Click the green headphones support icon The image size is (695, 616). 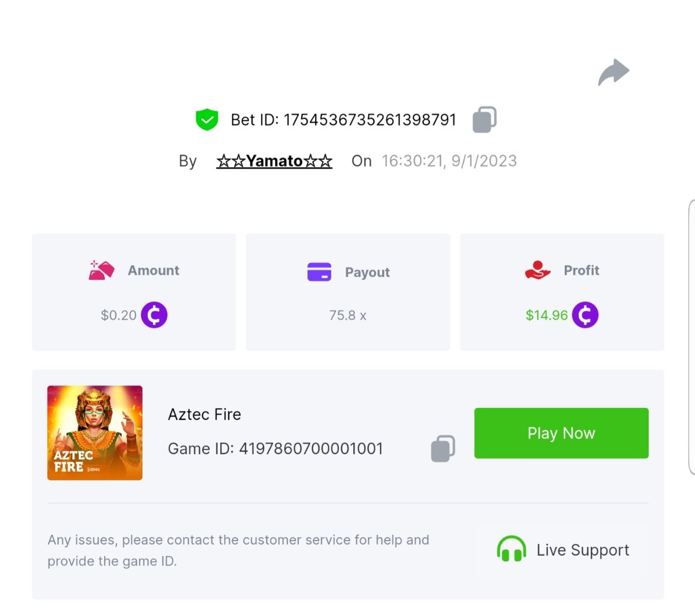[511, 549]
